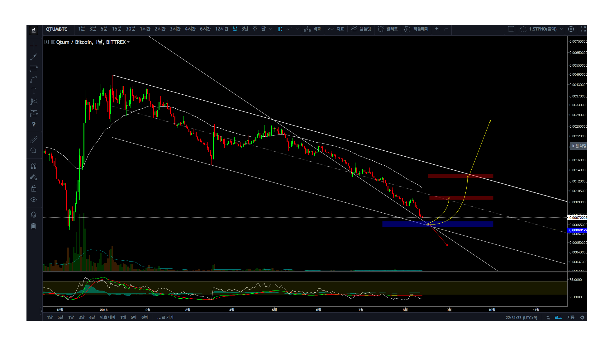
Task: Expand the timeframe interval dropdown arrow
Action: point(270,29)
